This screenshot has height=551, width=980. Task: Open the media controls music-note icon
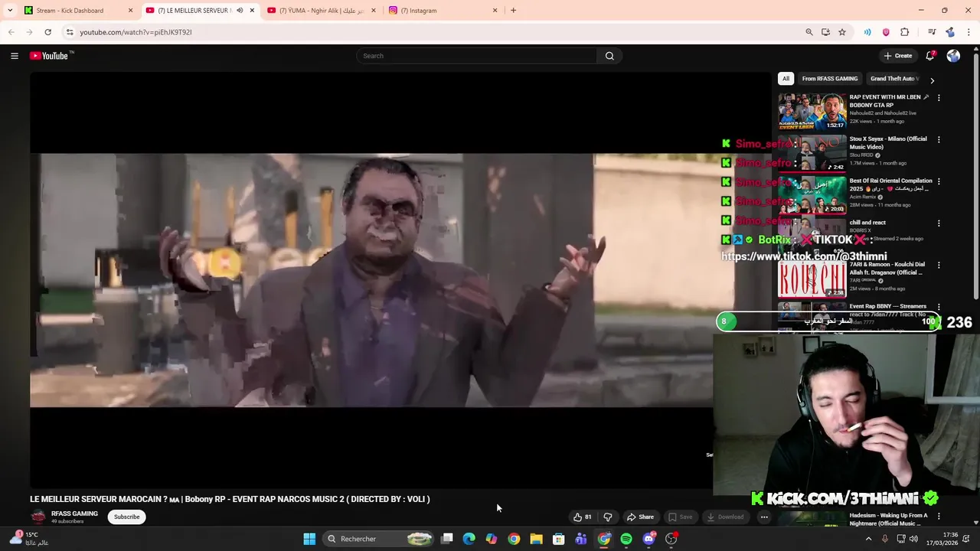[x=932, y=32]
